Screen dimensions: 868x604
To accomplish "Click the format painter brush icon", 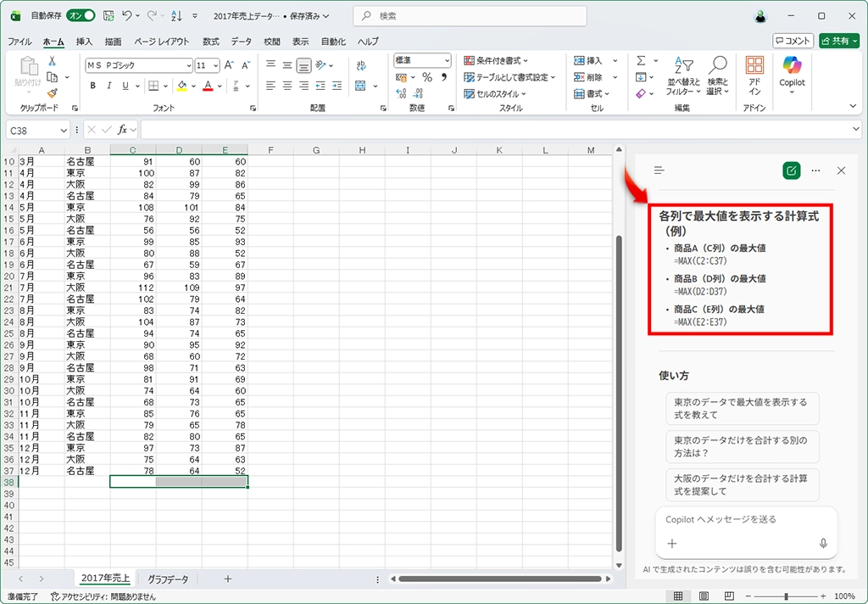I will (52, 92).
